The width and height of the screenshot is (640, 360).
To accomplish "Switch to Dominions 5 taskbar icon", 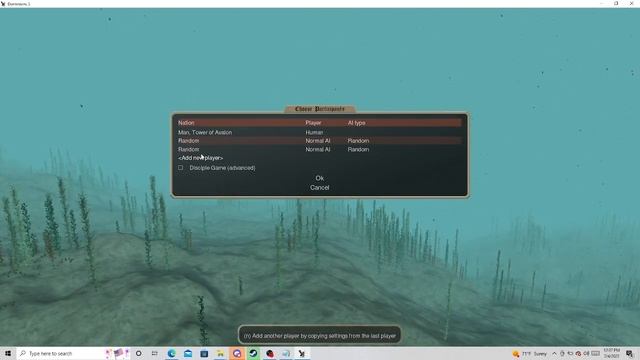I will coord(302,353).
